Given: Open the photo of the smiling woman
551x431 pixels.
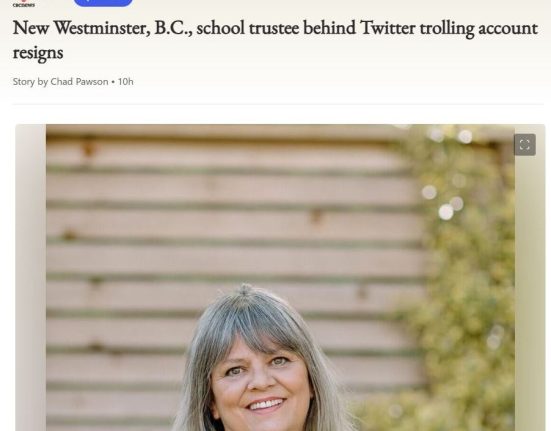Looking at the screenshot, I should [x=280, y=277].
